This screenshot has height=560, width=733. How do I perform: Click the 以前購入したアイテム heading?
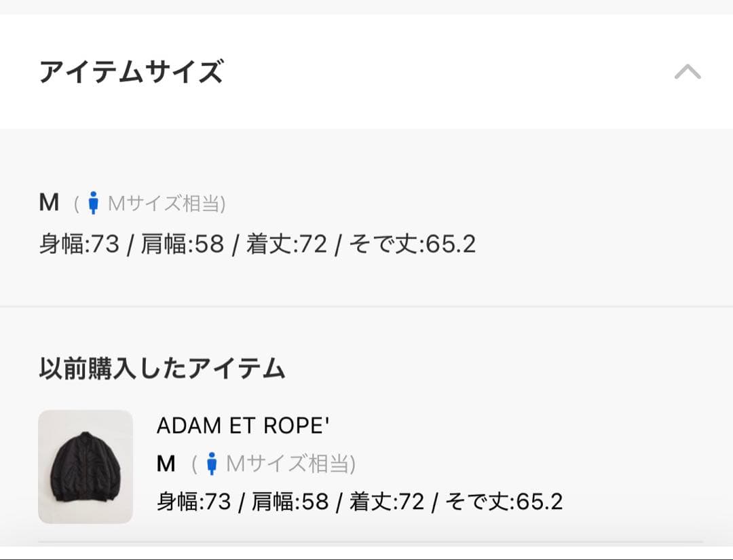point(162,369)
